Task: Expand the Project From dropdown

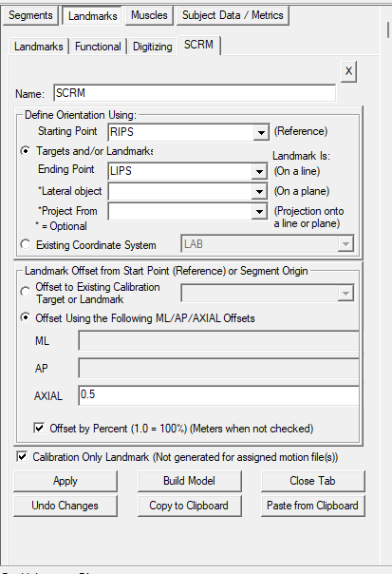Action: coord(259,212)
